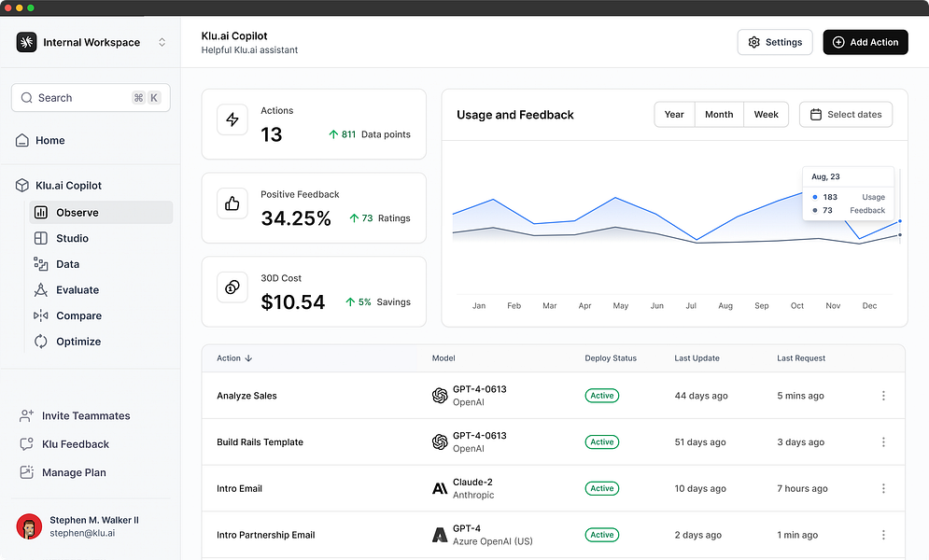
Task: Open the Optimize cycle icon
Action: point(41,342)
